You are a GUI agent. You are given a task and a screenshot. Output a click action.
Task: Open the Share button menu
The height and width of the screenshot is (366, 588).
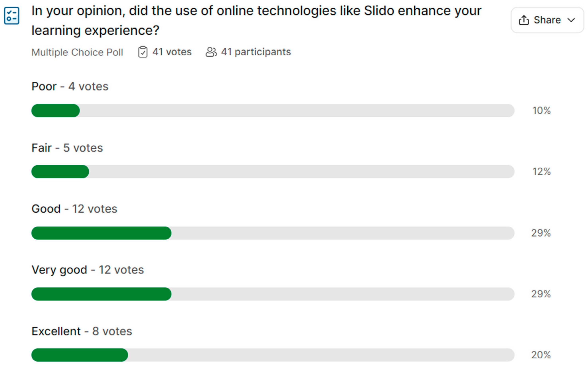click(x=547, y=20)
